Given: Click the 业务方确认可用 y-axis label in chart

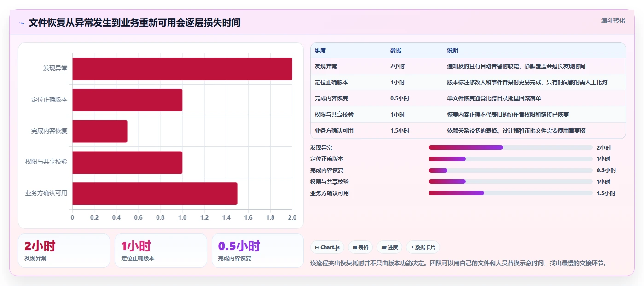Looking at the screenshot, I should pos(46,193).
